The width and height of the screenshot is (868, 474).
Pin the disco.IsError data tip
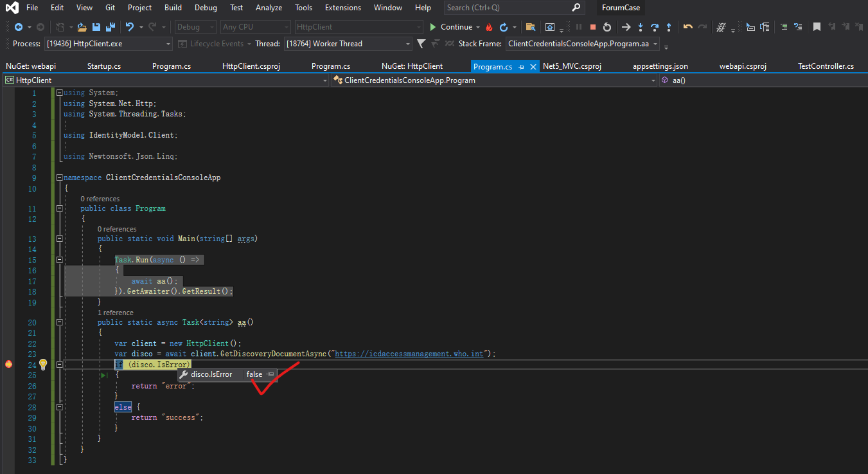(270, 374)
